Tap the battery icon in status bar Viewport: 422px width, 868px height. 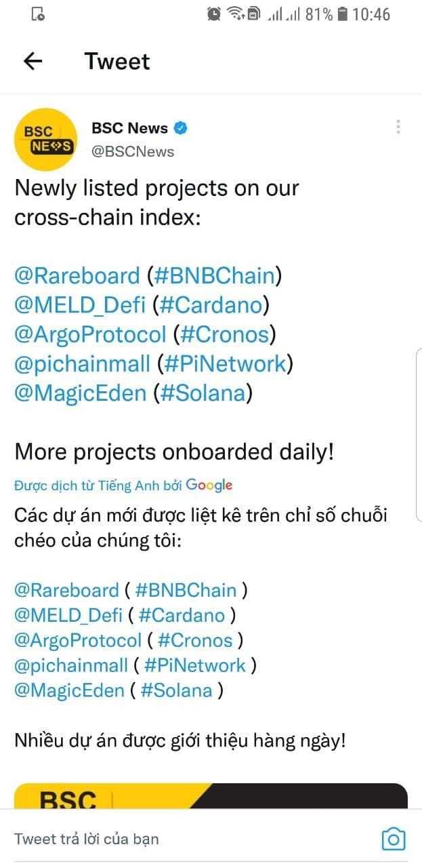[343, 14]
